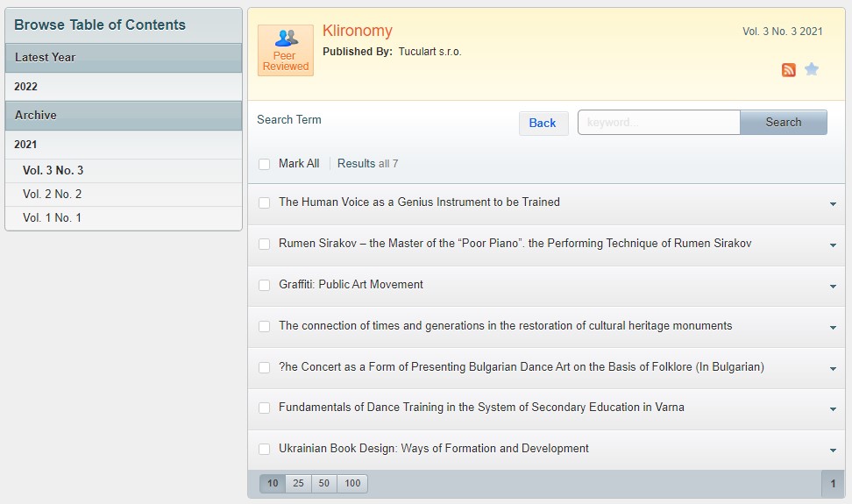Expand the Rumen Sirakov article arrow
Screen dimensions: 852x504
click(x=833, y=245)
